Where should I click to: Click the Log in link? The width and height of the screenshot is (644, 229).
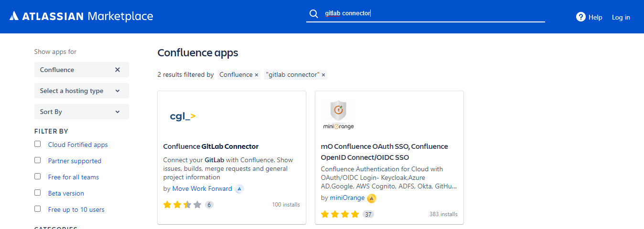click(x=621, y=17)
